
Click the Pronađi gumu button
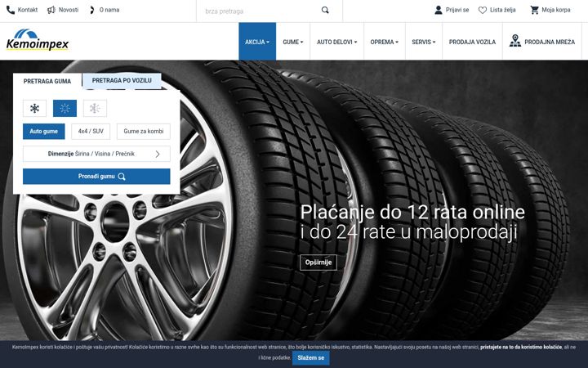tap(96, 177)
